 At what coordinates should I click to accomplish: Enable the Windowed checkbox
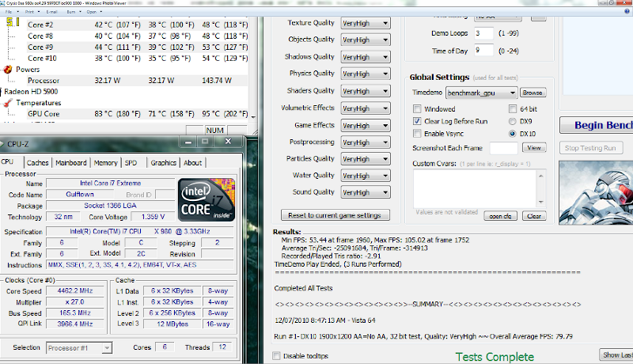coord(418,109)
